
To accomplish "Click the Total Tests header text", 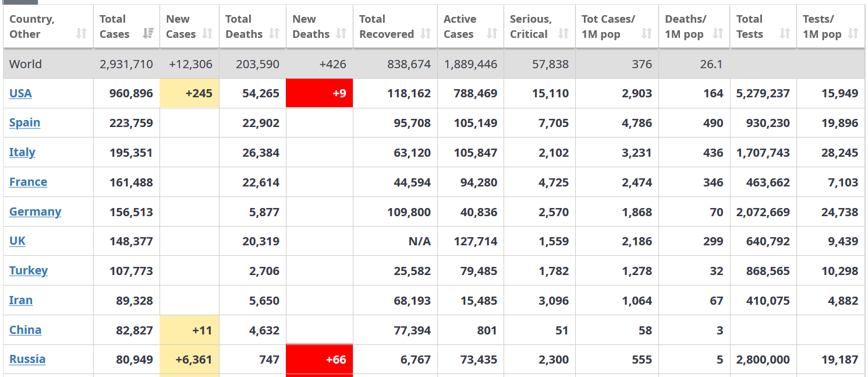I will 749,27.
